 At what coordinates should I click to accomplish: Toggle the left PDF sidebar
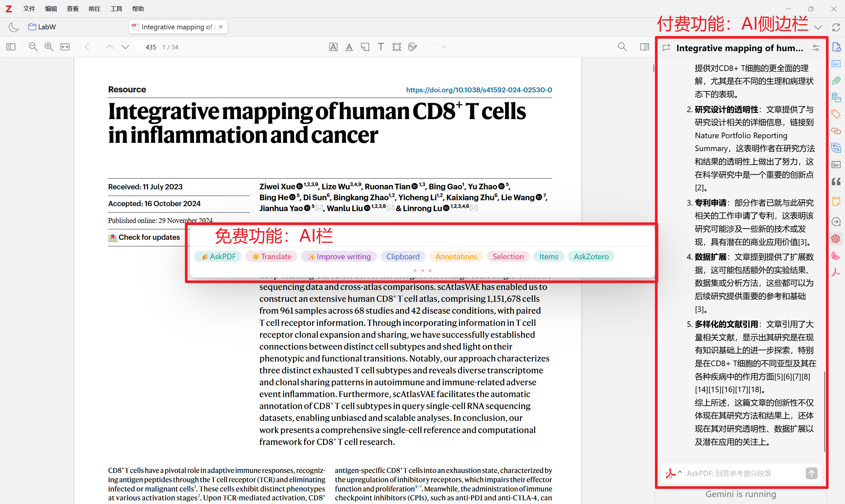[11, 47]
